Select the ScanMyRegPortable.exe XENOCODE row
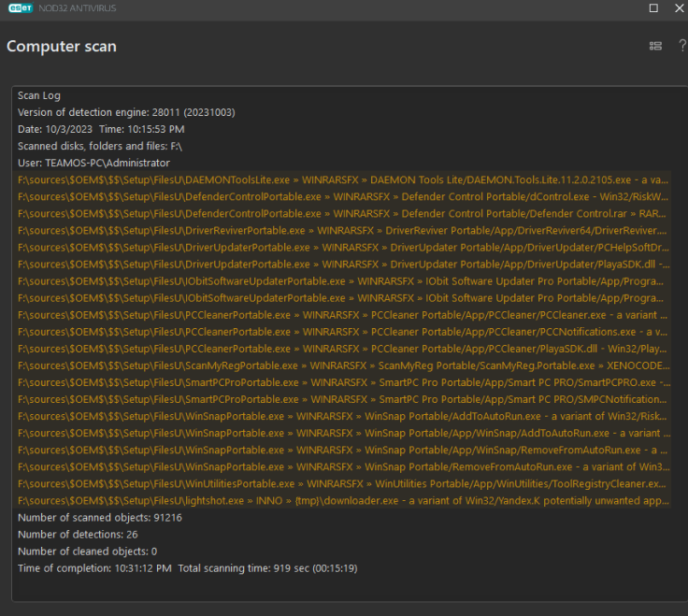688x616 pixels. [x=343, y=365]
